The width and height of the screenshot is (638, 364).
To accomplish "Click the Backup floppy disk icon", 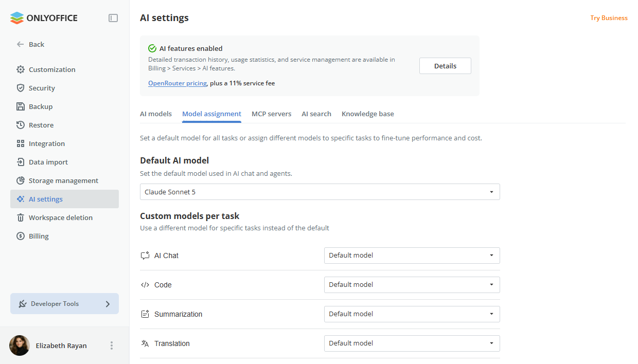I will click(21, 106).
